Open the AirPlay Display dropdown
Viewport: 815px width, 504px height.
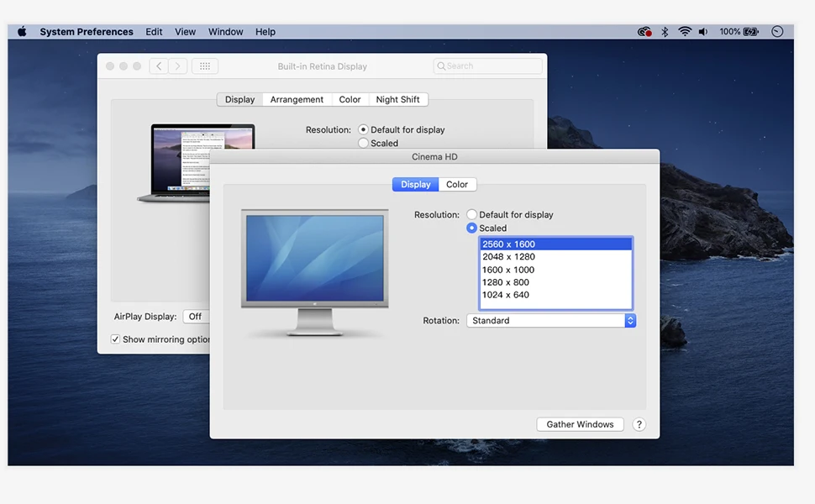197,317
